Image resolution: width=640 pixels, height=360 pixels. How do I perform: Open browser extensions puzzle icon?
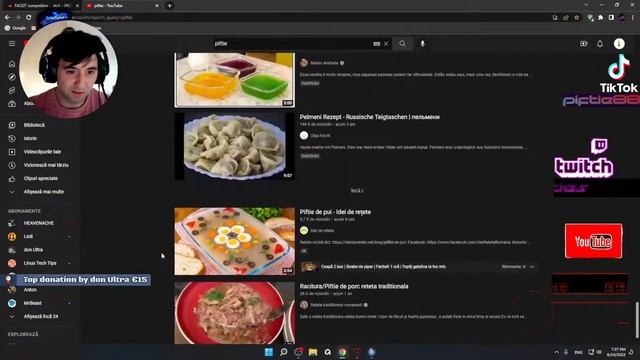600,18
